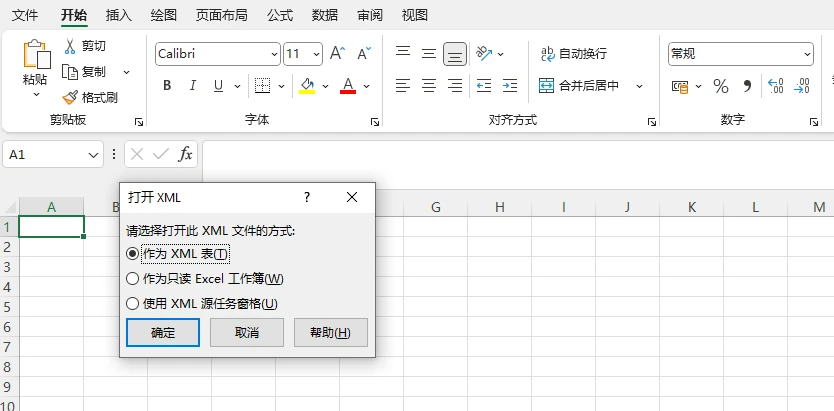Click the Insert Function fx icon

click(185, 155)
